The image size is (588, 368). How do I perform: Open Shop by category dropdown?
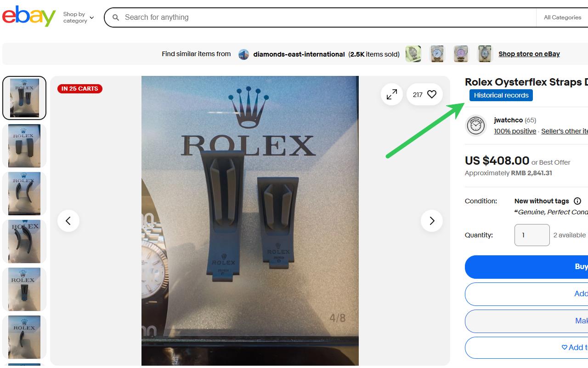click(x=78, y=17)
